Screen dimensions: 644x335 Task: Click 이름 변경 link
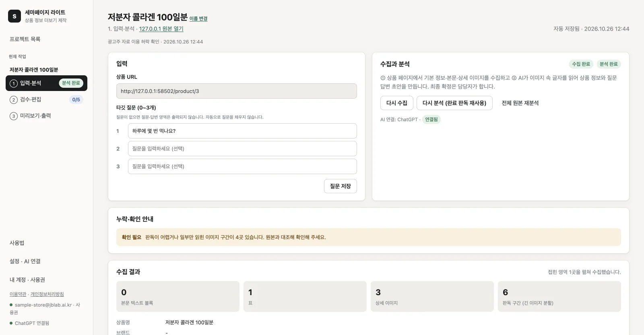click(198, 19)
